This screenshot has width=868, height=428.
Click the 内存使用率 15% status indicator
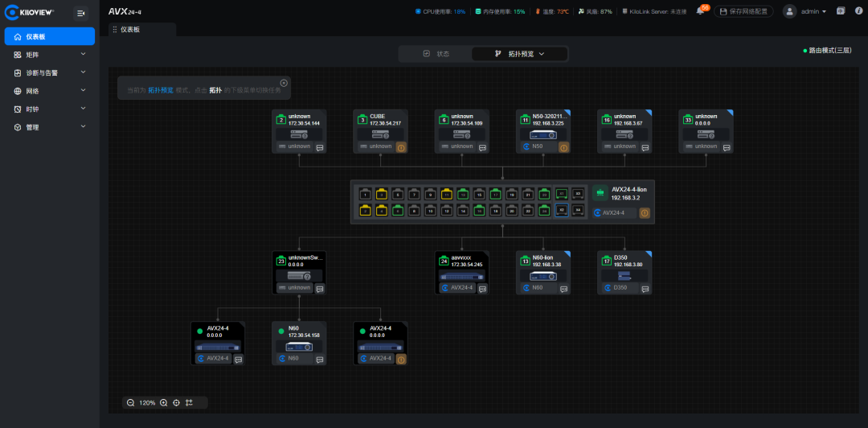point(500,11)
